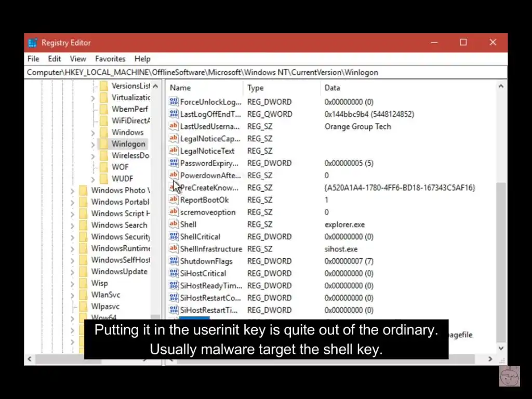
Task: Open the Edit menu
Action: (54, 59)
